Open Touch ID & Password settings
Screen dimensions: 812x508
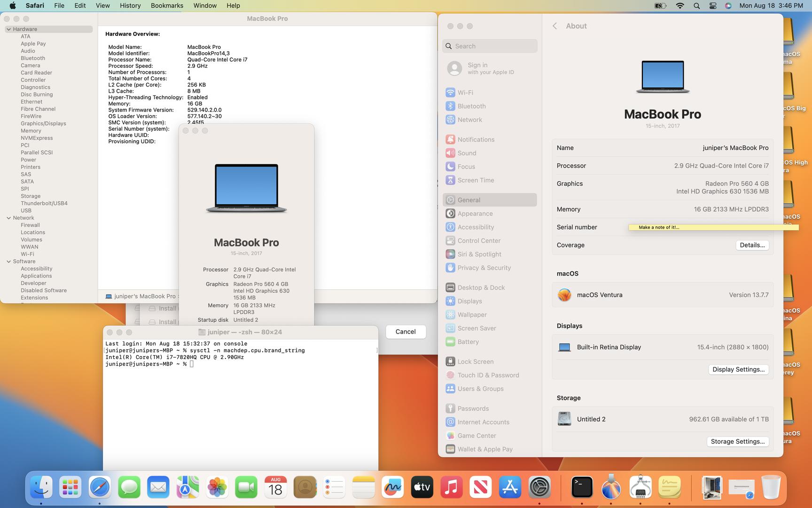tap(490, 375)
